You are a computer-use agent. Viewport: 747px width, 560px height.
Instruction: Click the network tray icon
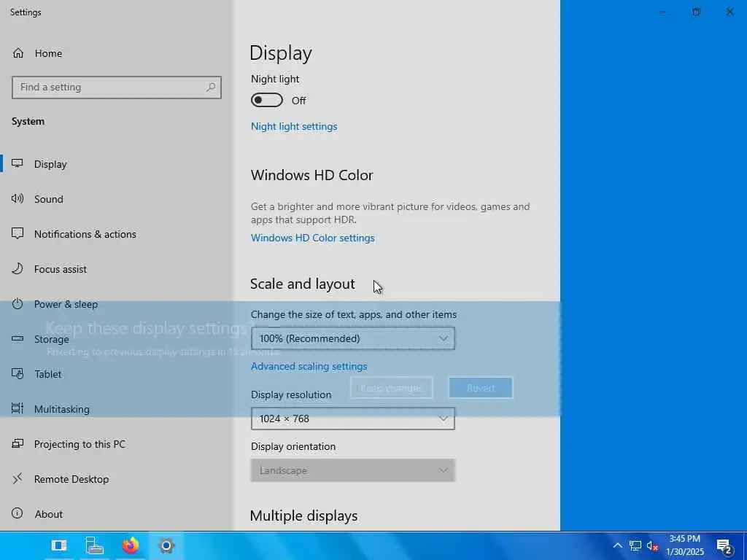click(x=635, y=545)
